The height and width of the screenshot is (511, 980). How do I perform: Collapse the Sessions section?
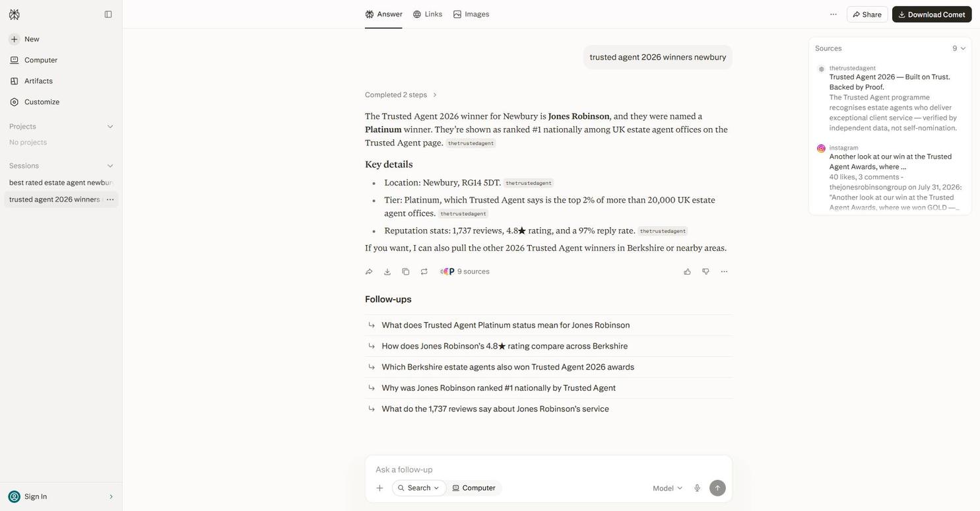[x=110, y=166]
